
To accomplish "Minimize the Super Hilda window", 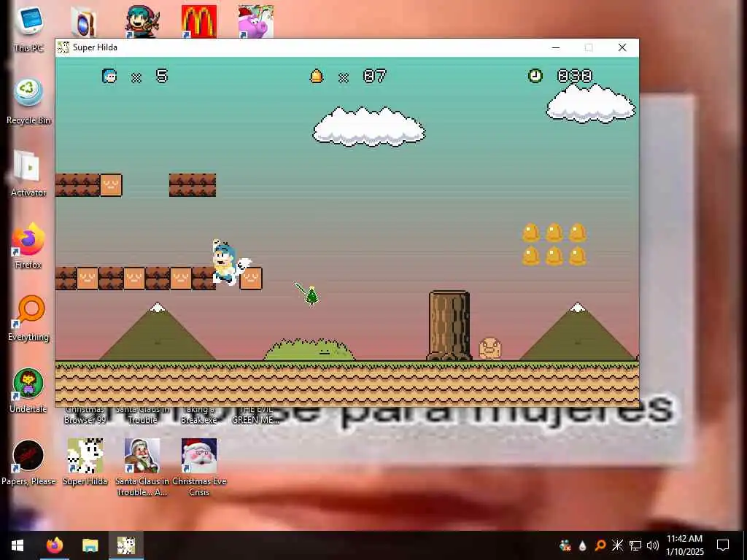I will coord(555,47).
